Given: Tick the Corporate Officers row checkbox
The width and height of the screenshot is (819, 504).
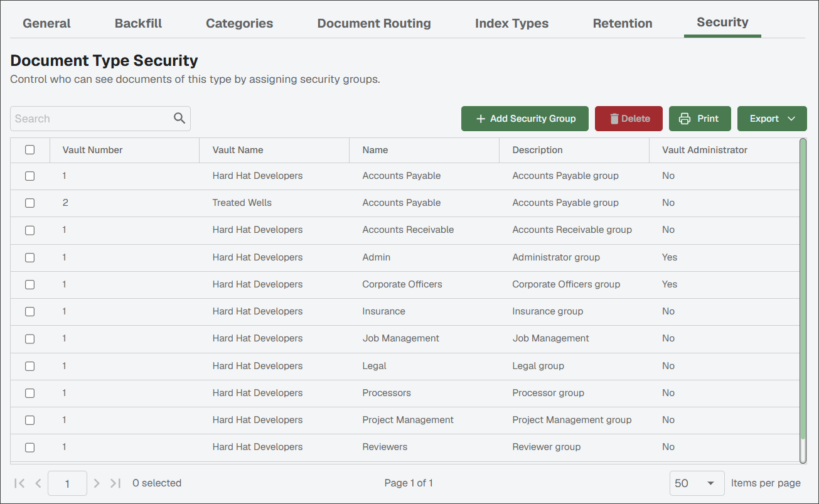Looking at the screenshot, I should tap(29, 284).
